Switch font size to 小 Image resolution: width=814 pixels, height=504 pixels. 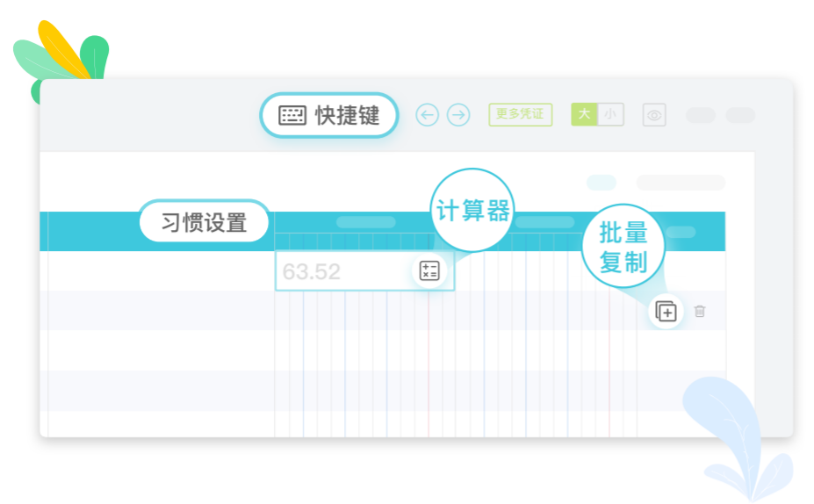coord(611,114)
